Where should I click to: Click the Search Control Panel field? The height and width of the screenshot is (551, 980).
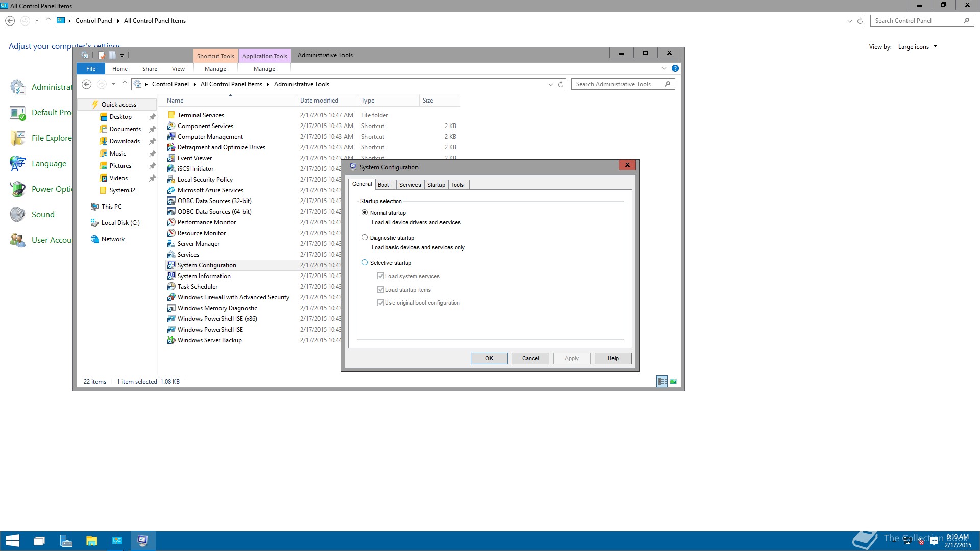[922, 21]
